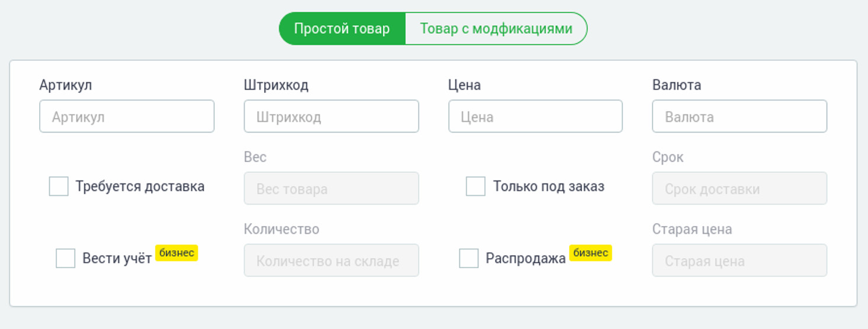This screenshot has height=329, width=868.
Task: Click into the Цена input box
Action: [535, 117]
